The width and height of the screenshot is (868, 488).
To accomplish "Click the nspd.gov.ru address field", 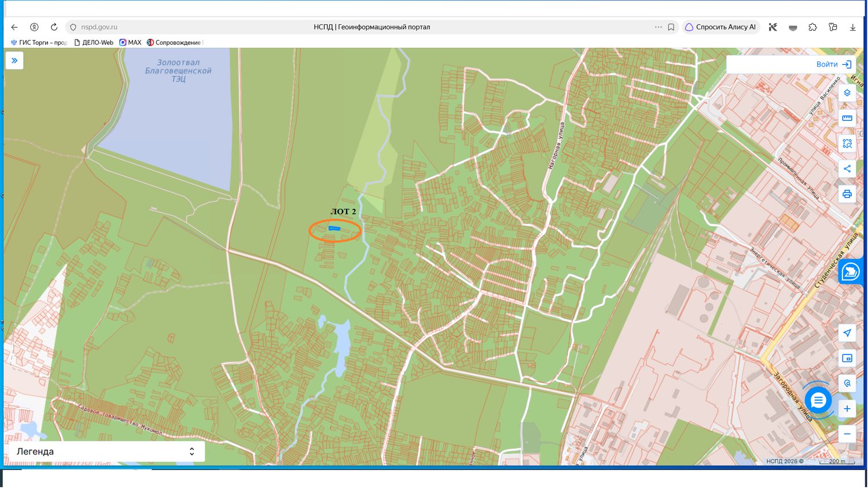I will 99,27.
